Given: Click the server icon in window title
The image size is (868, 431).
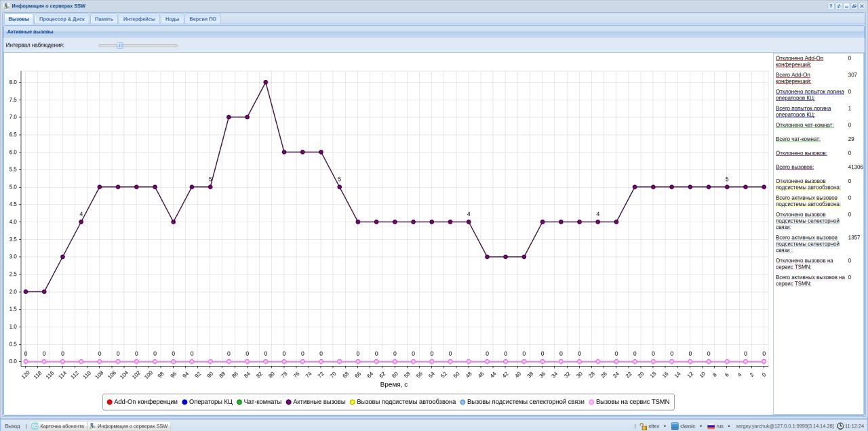Looking at the screenshot, I should click(6, 5).
